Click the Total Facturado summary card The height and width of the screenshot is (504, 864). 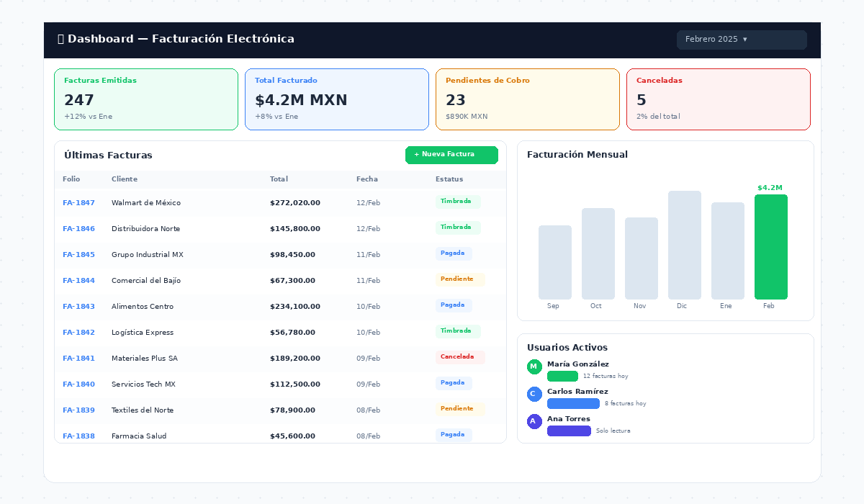[337, 99]
